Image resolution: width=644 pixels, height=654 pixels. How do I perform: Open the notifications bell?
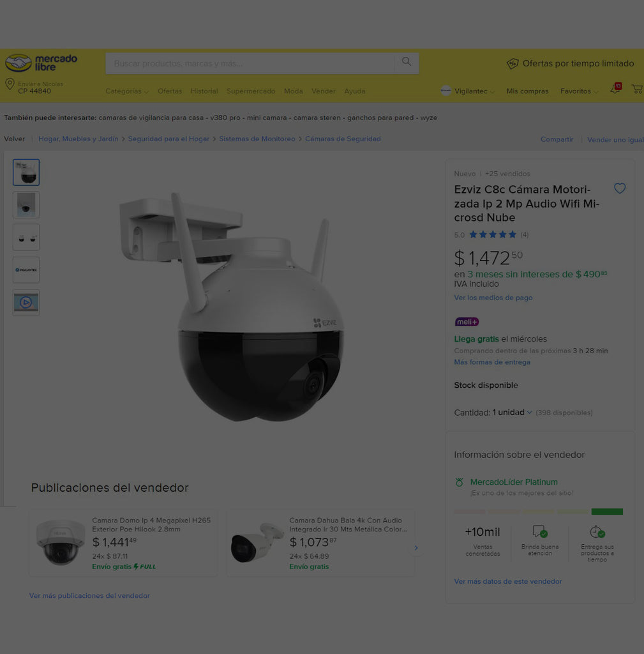615,89
